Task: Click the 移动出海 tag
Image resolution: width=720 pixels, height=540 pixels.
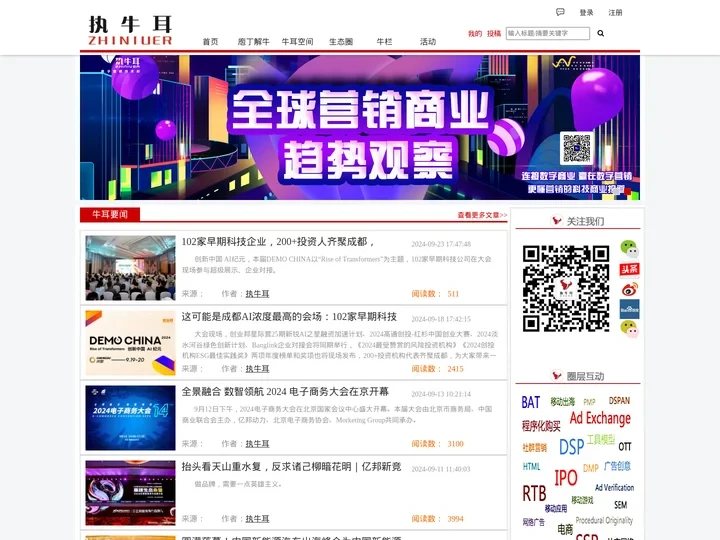Action: tap(562, 402)
